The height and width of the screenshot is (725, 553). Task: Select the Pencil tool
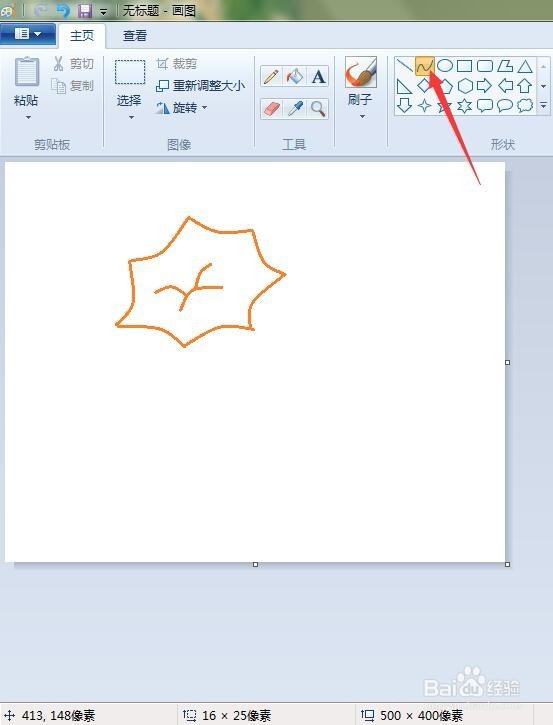click(x=271, y=76)
